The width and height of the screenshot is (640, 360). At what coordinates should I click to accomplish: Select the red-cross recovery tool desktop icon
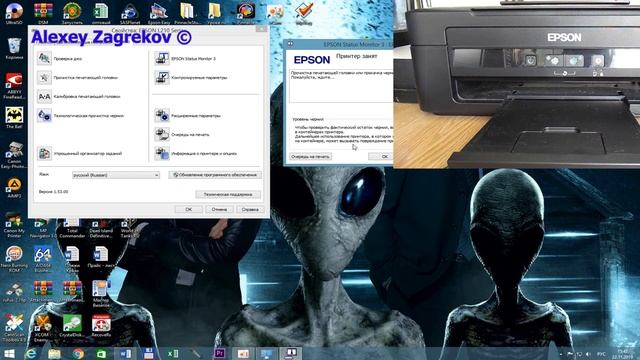(x=101, y=325)
